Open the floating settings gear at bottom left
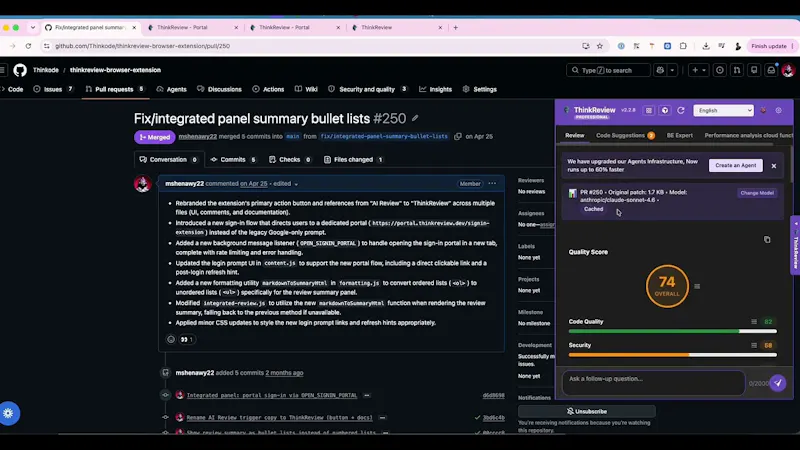Screen dimensions: 800x450 point(8,413)
